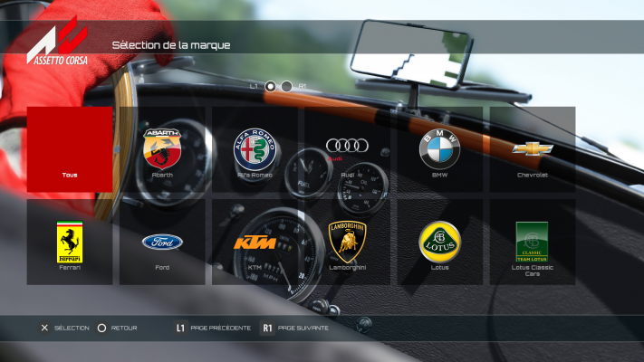Choose the yellow Lotus logo
The image size is (644, 362).
point(439,243)
